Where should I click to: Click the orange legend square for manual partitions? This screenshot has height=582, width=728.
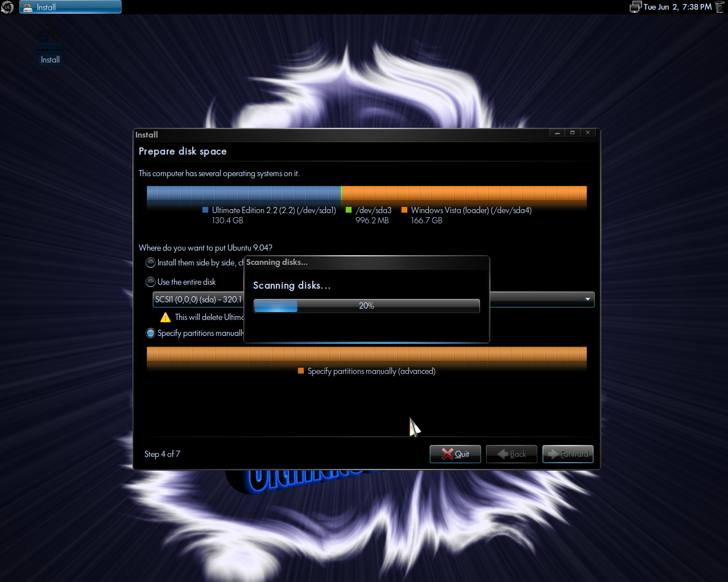coord(301,371)
